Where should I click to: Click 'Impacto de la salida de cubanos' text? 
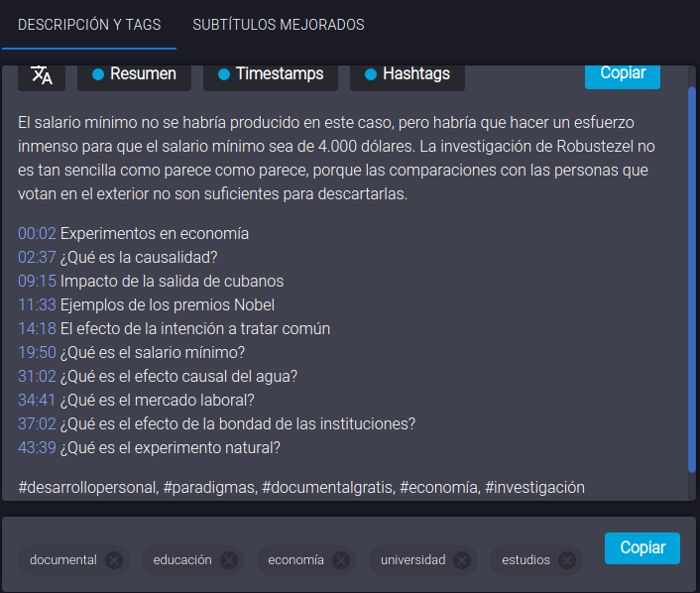coord(172,282)
